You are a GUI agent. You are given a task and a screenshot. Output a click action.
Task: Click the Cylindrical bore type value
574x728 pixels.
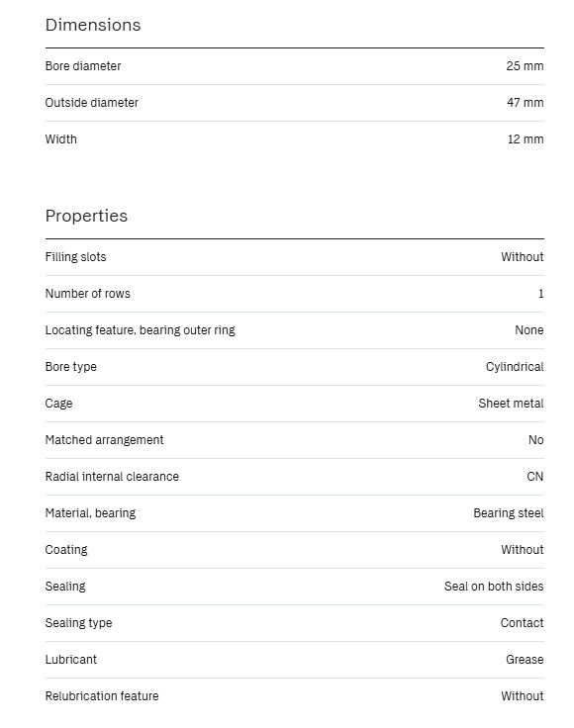[x=515, y=367]
